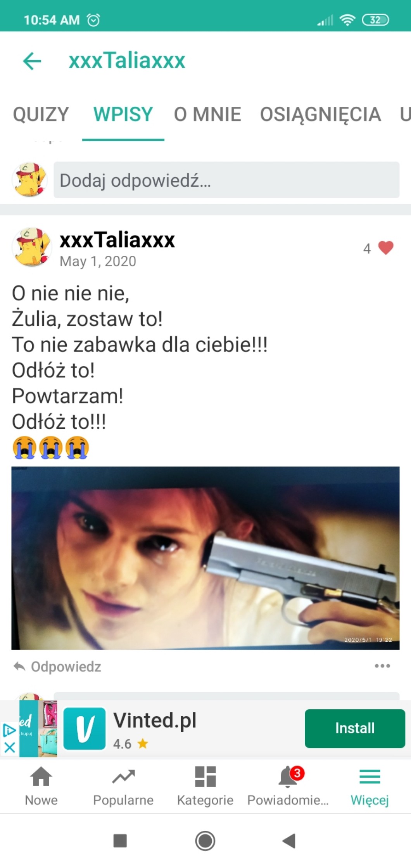
Task: Open the Vinted app logo in ad
Action: tap(85, 728)
